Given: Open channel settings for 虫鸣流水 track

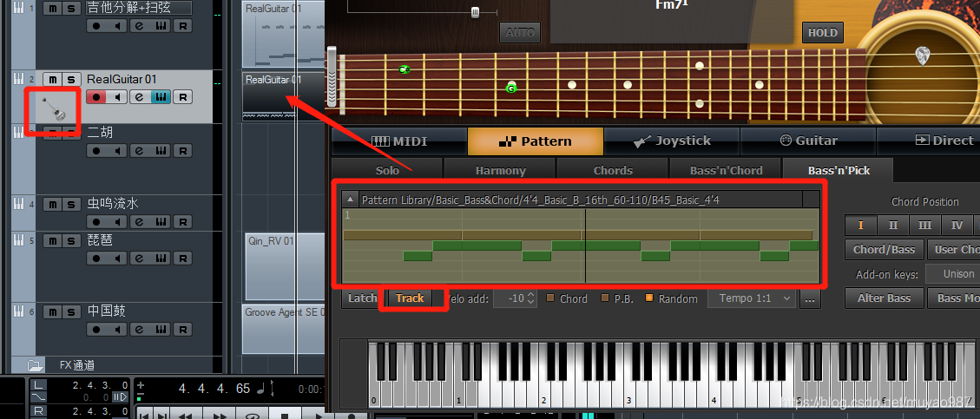Looking at the screenshot, I should 140,222.
